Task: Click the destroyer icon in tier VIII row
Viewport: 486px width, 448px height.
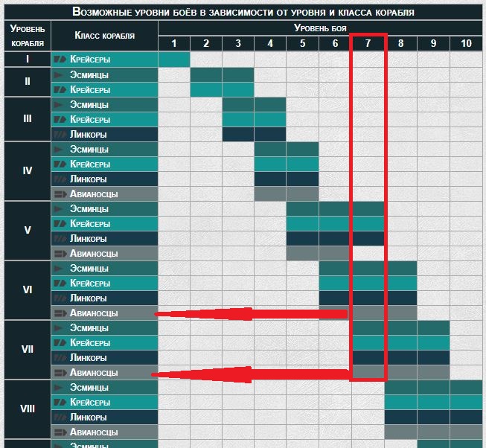Action: pyautogui.click(x=58, y=387)
